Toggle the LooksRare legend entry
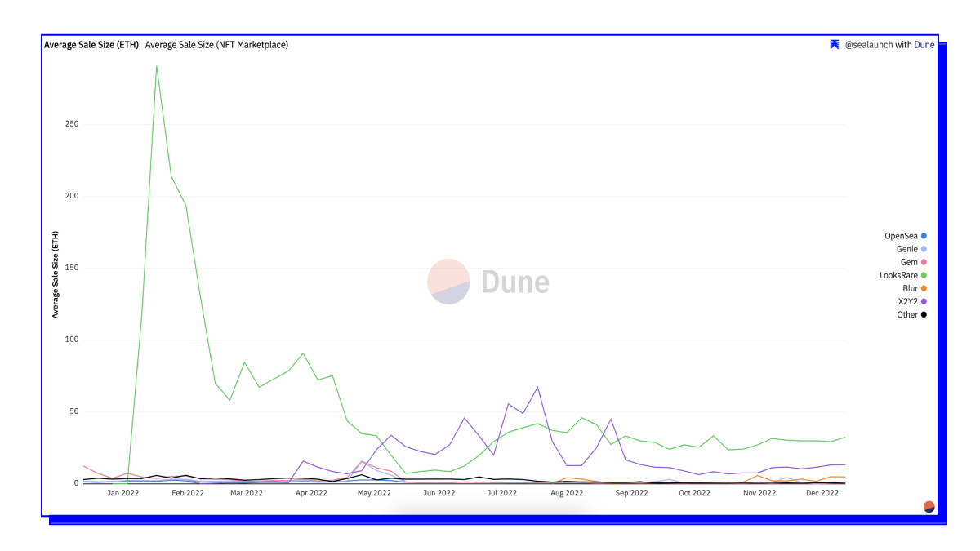Screen dimensions: 980x551 coord(903,275)
